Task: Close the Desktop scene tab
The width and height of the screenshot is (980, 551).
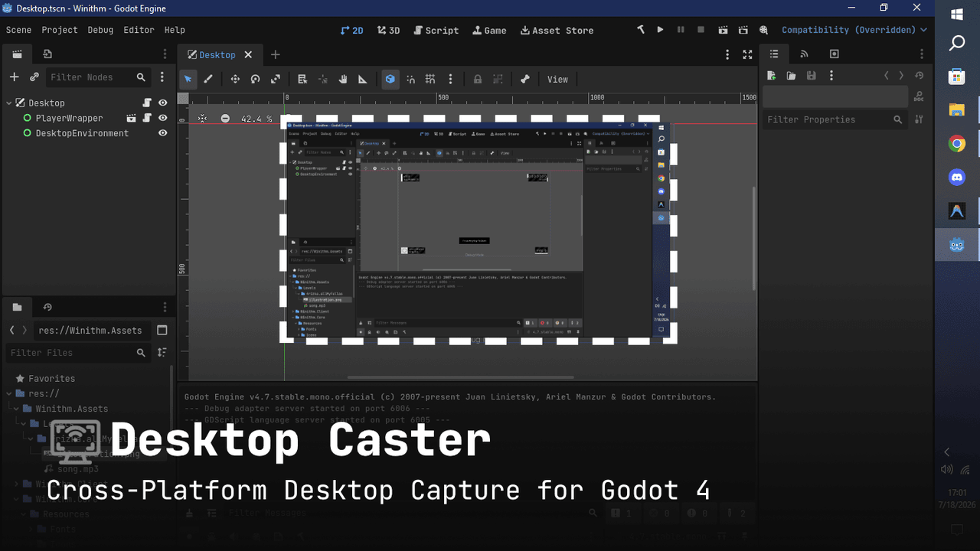Action: point(248,55)
